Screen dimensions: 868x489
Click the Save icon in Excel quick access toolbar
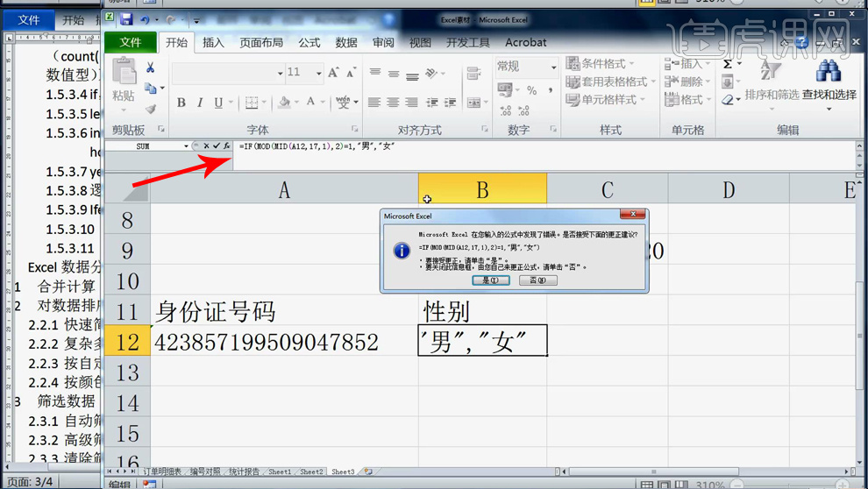click(126, 20)
